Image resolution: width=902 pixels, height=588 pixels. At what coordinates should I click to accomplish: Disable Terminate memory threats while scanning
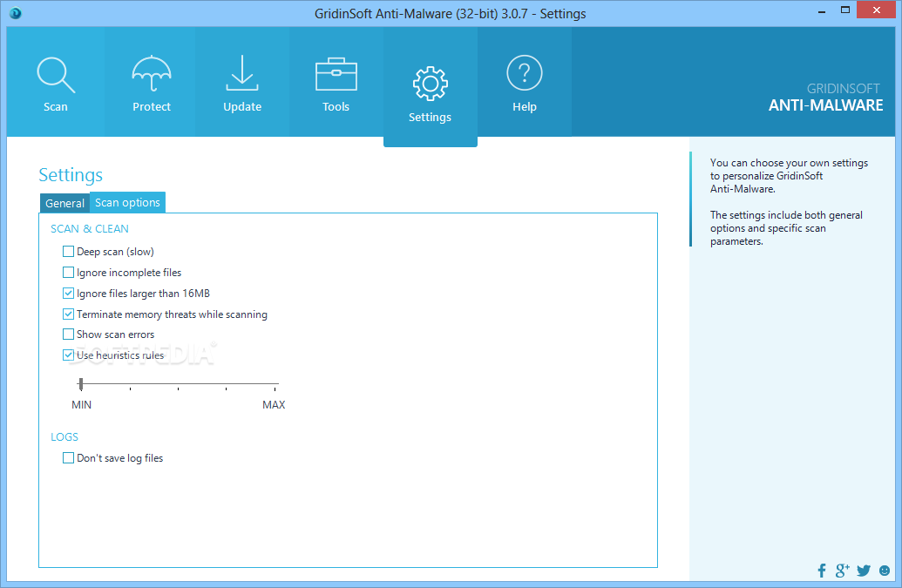pyautogui.click(x=69, y=314)
